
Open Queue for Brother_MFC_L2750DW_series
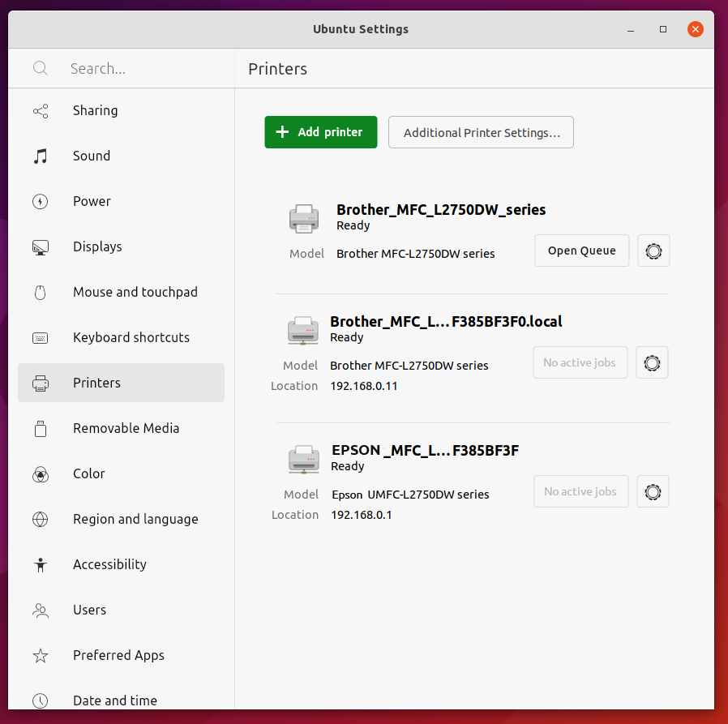point(581,251)
